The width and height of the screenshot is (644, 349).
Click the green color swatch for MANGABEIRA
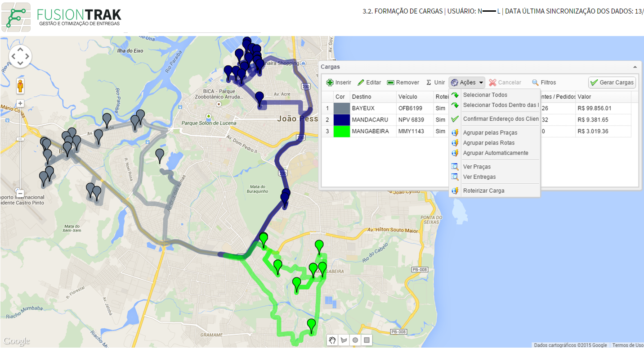coord(341,131)
